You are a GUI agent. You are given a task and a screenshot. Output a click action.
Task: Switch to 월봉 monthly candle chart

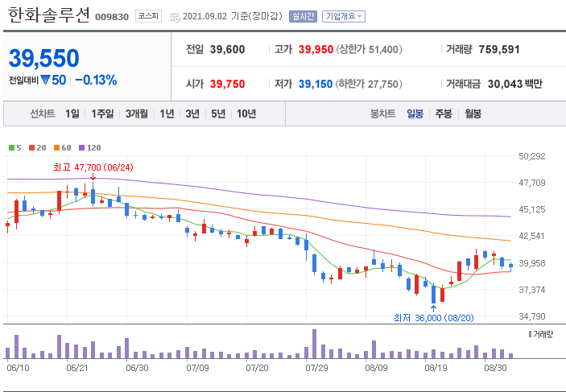pyautogui.click(x=473, y=113)
